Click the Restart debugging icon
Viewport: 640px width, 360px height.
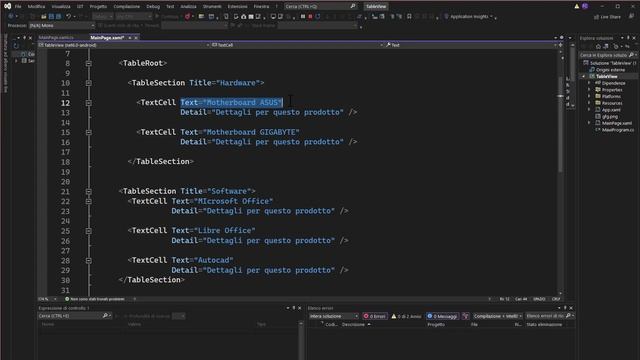(318, 16)
